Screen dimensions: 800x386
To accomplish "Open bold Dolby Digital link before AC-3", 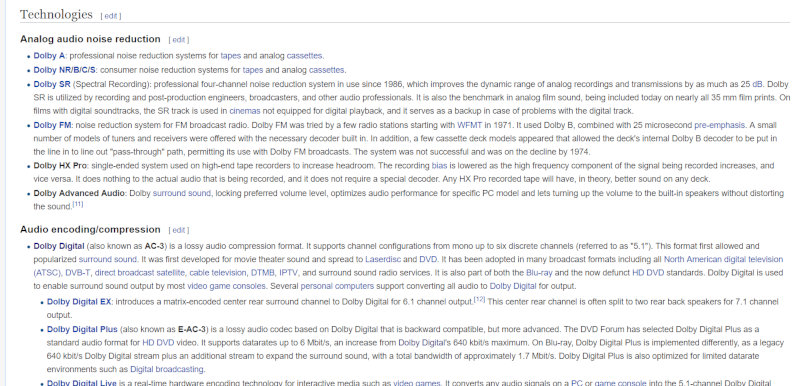I will [x=59, y=246].
